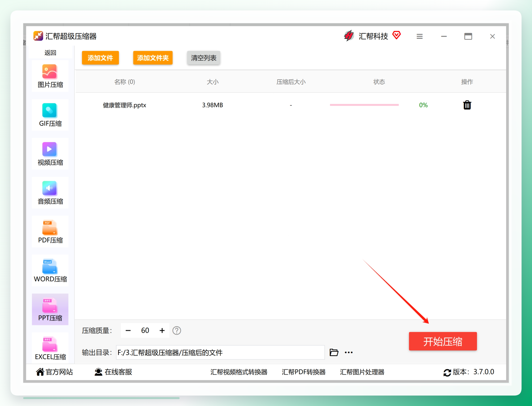Open the EXCEL压缩 tool
Viewport: 532px width, 406px height.
(x=50, y=348)
